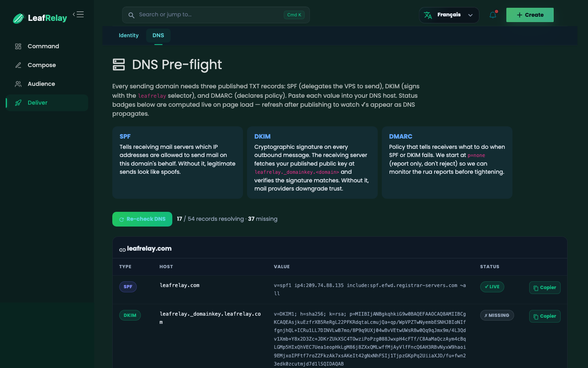Click the v=spf1 record value

[370, 289]
